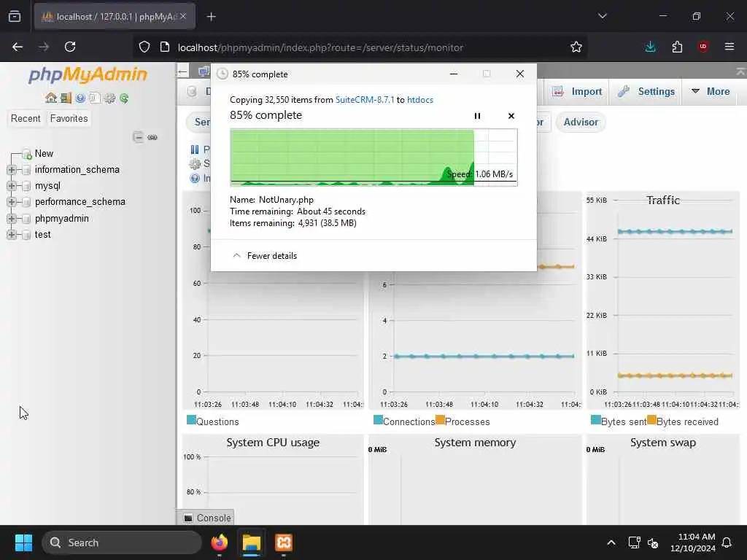Open the phpmyadmin database link
Viewport: 747px width, 560px height.
click(x=62, y=219)
